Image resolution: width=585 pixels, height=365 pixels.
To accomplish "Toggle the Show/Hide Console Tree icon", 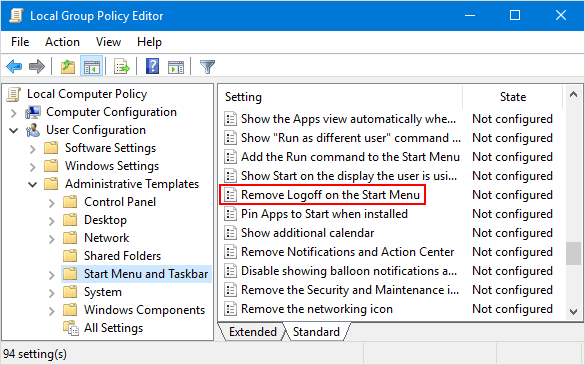I will [x=92, y=67].
